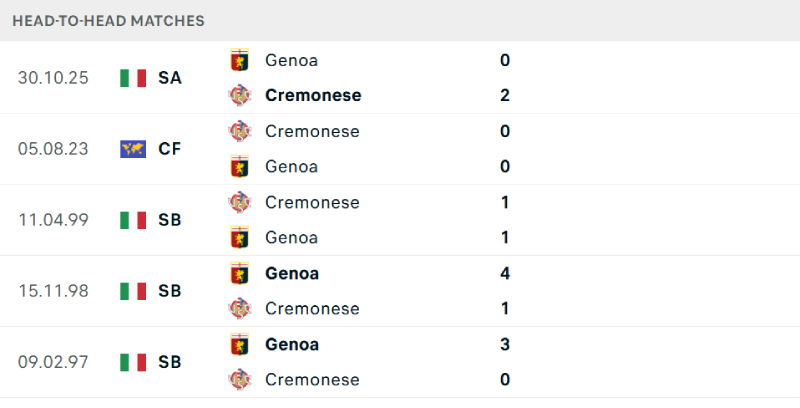Click Italy flag next to 11.04.99 SB
Image resolution: width=800 pixels, height=408 pixels.
(132, 220)
